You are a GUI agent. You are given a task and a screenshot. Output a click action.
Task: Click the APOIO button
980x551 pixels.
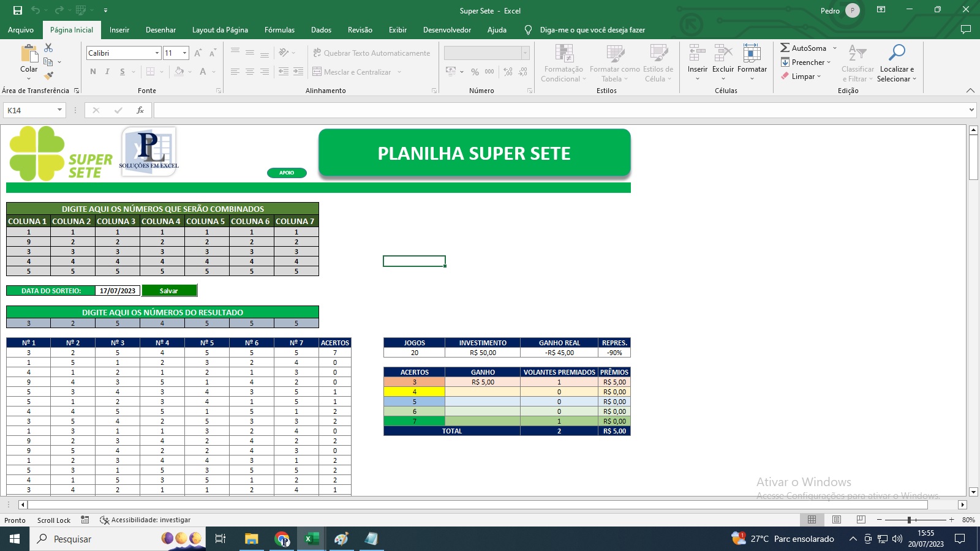point(287,173)
